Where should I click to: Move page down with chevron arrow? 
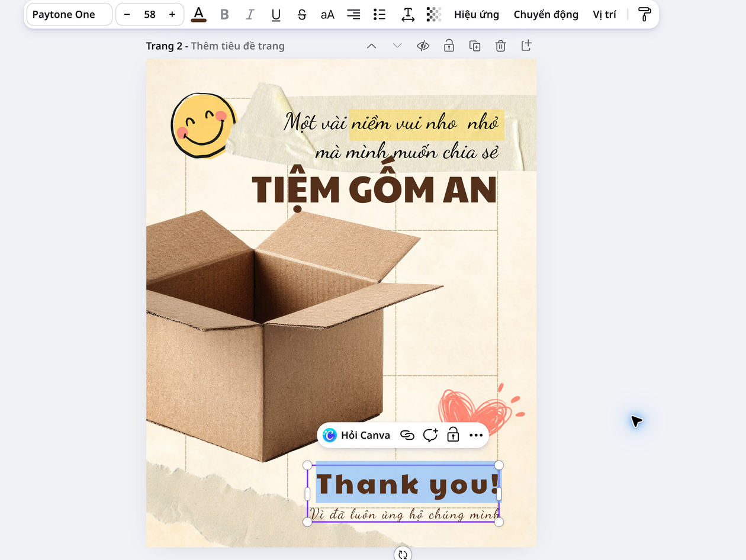pyautogui.click(x=397, y=46)
